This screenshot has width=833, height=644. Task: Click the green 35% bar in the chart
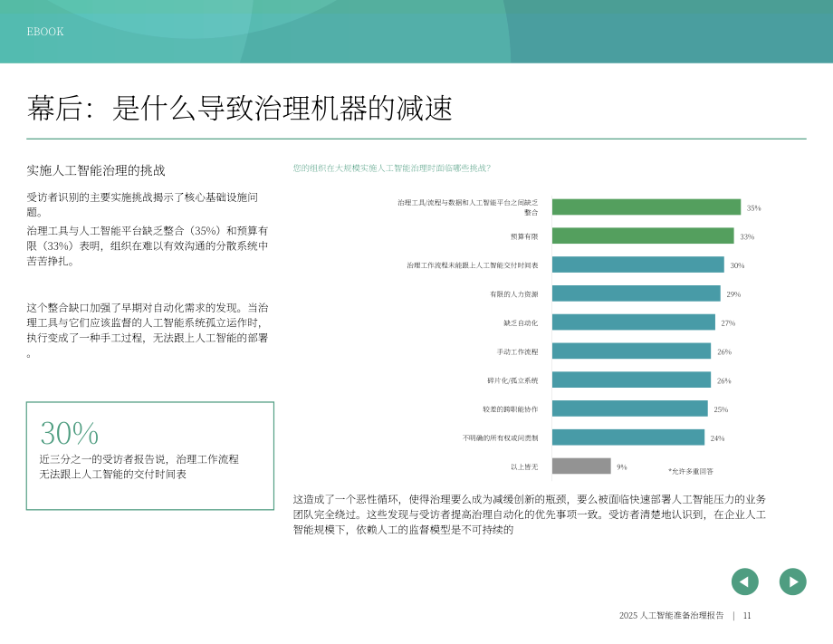(646, 207)
